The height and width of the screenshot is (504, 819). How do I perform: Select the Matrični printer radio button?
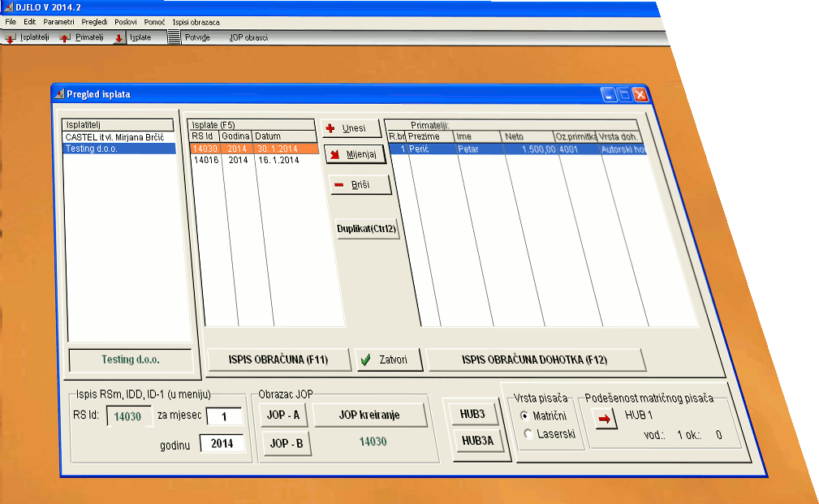[x=525, y=416]
